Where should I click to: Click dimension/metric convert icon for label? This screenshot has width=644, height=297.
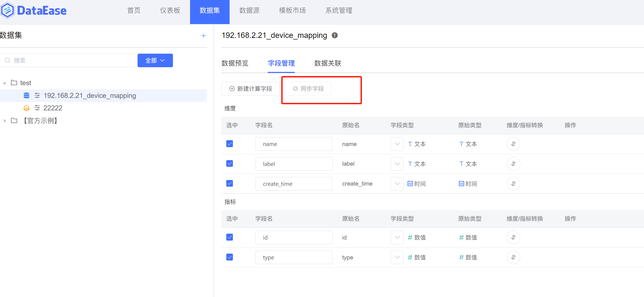tap(513, 164)
